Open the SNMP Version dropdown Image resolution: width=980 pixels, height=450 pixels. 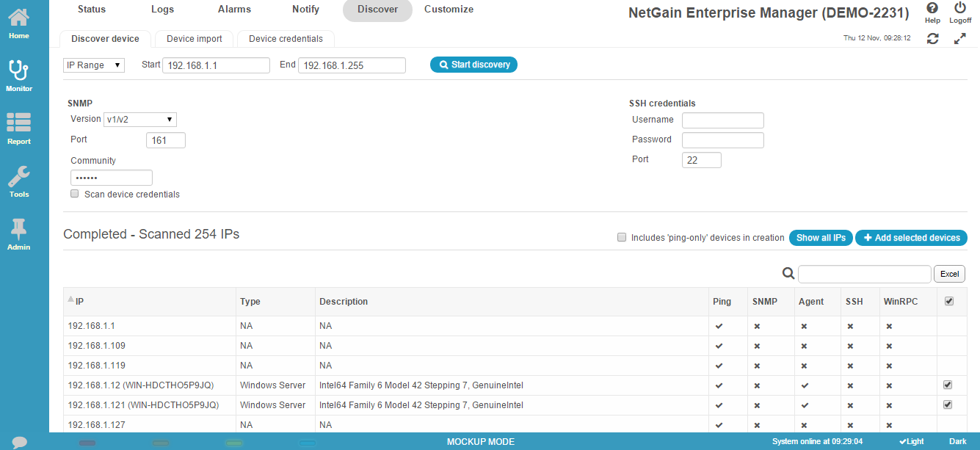point(140,120)
